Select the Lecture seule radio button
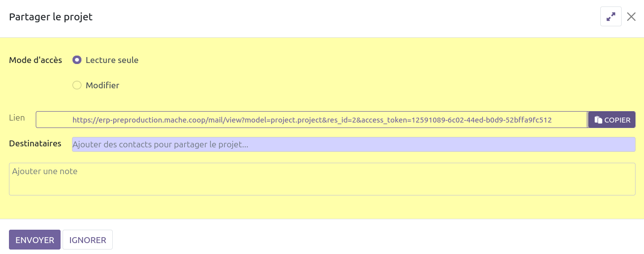 (77, 60)
